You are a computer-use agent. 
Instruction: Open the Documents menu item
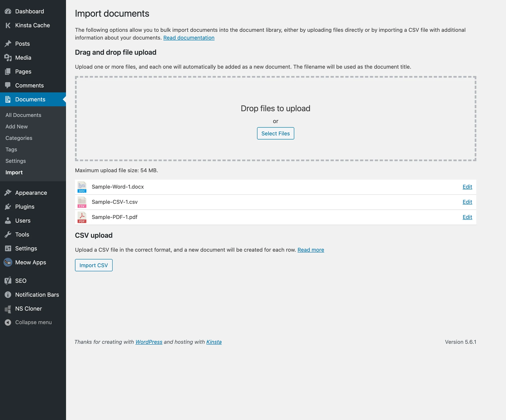30,99
